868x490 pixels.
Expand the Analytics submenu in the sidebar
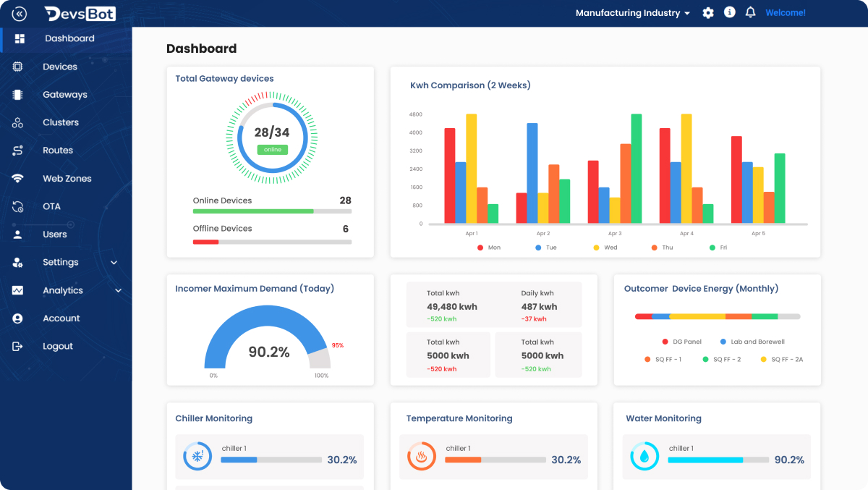pos(118,291)
